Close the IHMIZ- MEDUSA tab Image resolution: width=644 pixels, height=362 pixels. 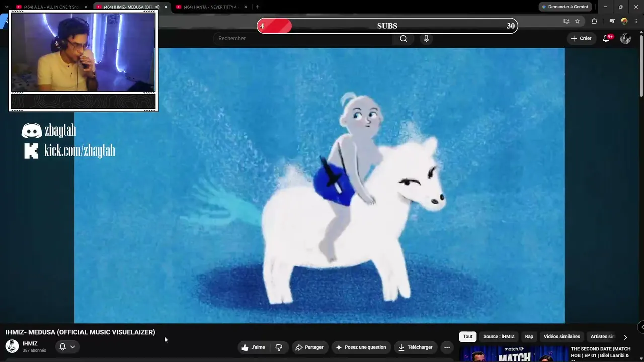[x=166, y=7]
